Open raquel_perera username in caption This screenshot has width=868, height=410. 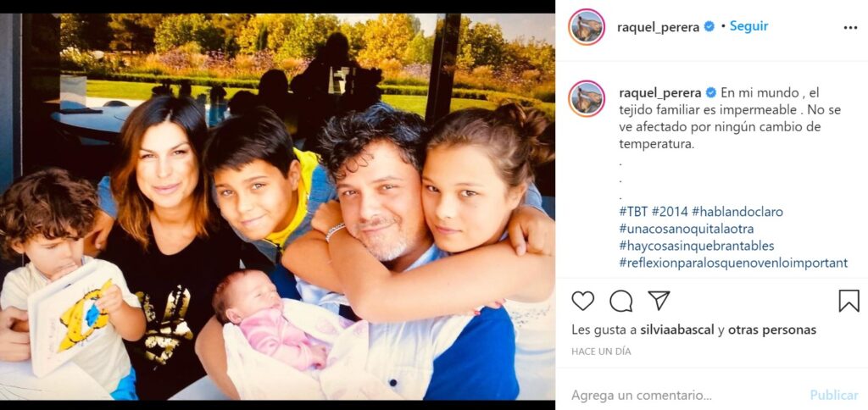point(660,93)
